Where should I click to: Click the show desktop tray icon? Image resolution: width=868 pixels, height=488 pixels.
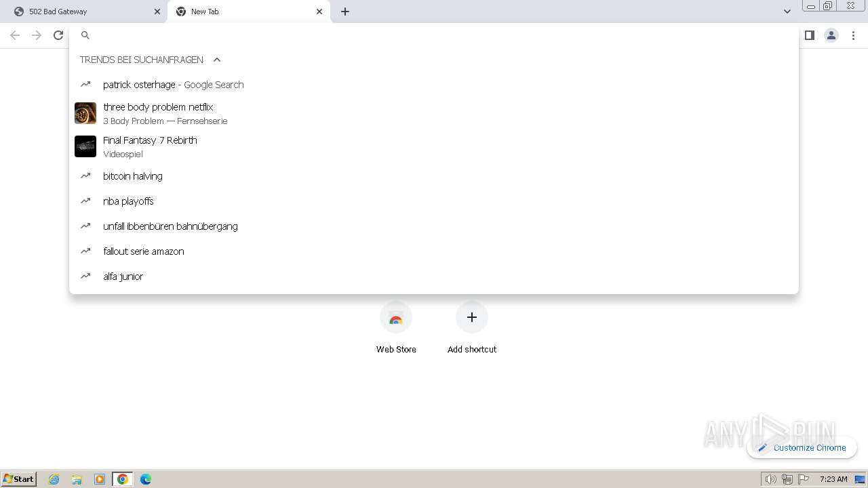(860, 479)
